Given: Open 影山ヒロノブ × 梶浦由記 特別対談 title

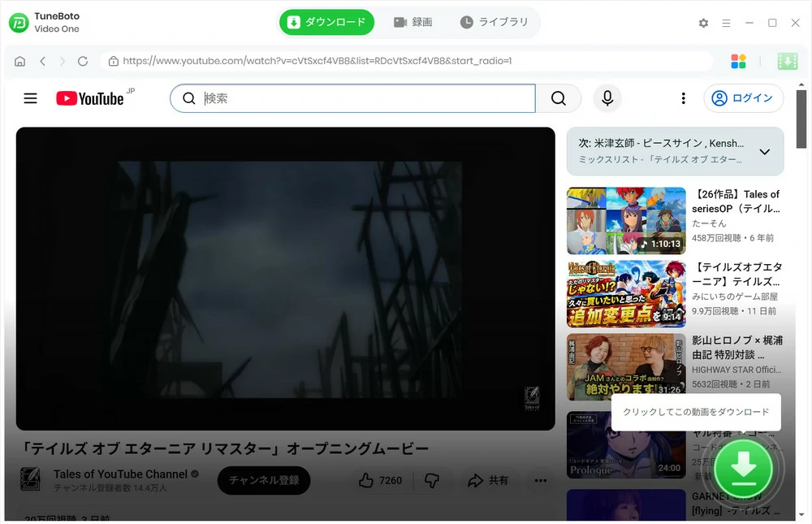Looking at the screenshot, I should [737, 347].
